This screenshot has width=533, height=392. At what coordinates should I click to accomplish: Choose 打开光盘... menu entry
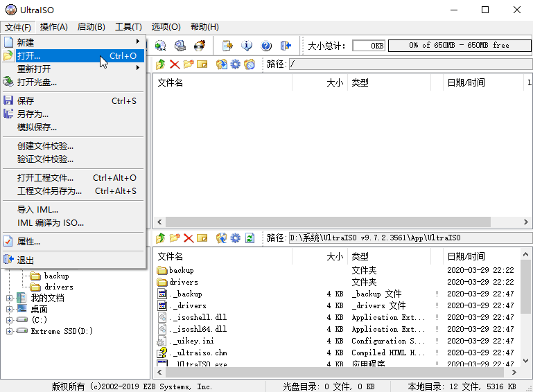(73, 82)
